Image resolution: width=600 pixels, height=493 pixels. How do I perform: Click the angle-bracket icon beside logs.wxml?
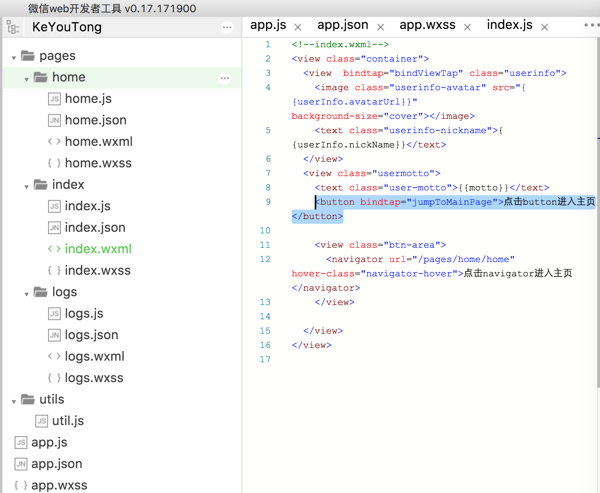[54, 356]
